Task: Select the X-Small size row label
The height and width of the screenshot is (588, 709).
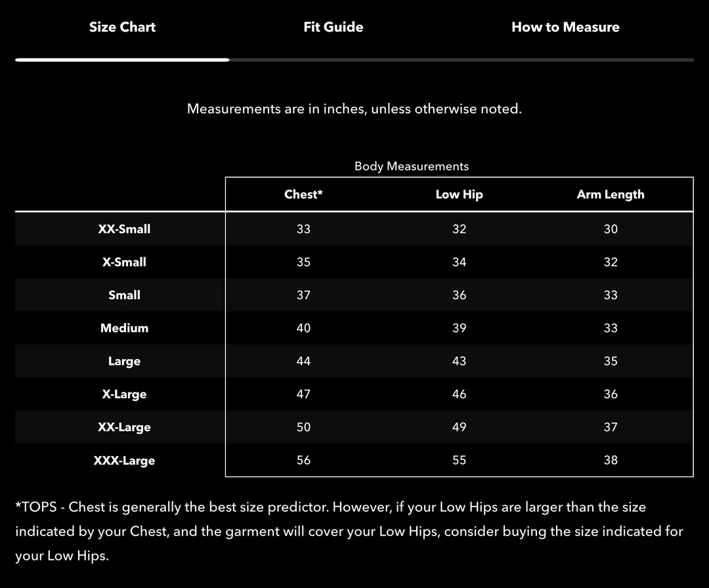Action: pyautogui.click(x=124, y=262)
